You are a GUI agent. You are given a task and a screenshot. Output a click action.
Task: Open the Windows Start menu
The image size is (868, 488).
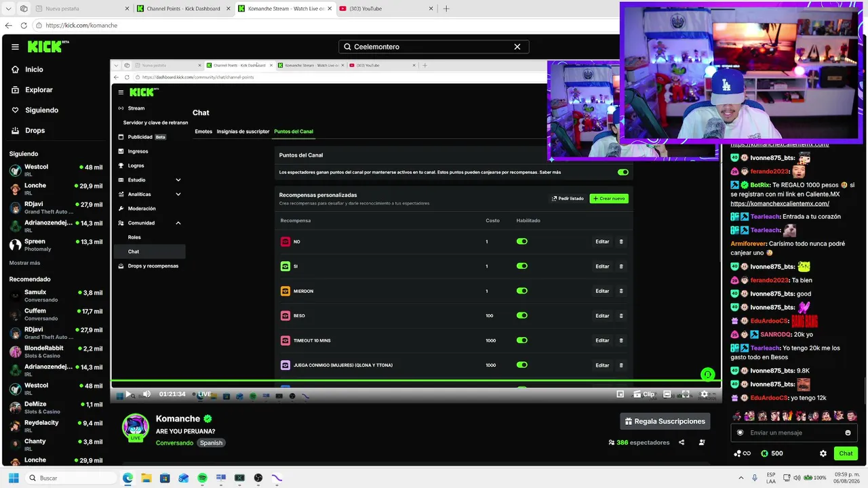pos(13,478)
